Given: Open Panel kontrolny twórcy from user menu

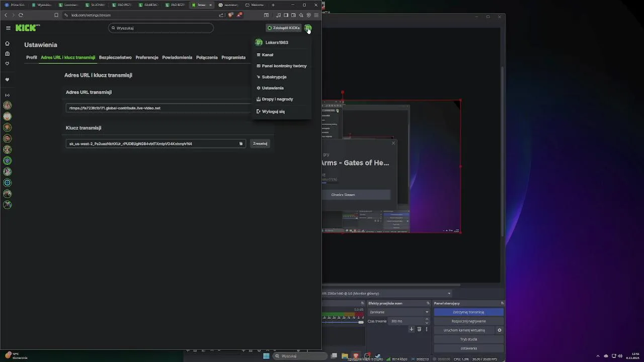Looking at the screenshot, I should click(281, 66).
